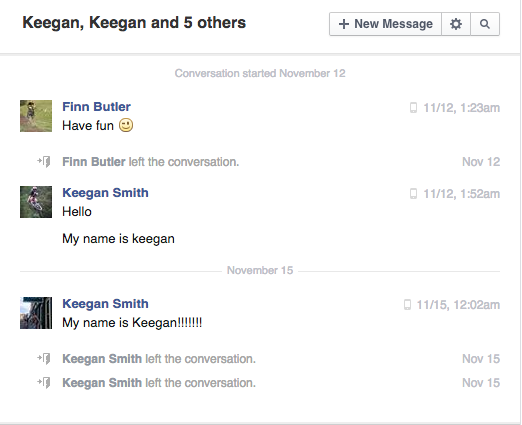Viewport: 522px width, 425px height.
Task: Click leave icon on first Keegan Smith left notice
Action: tap(44, 359)
